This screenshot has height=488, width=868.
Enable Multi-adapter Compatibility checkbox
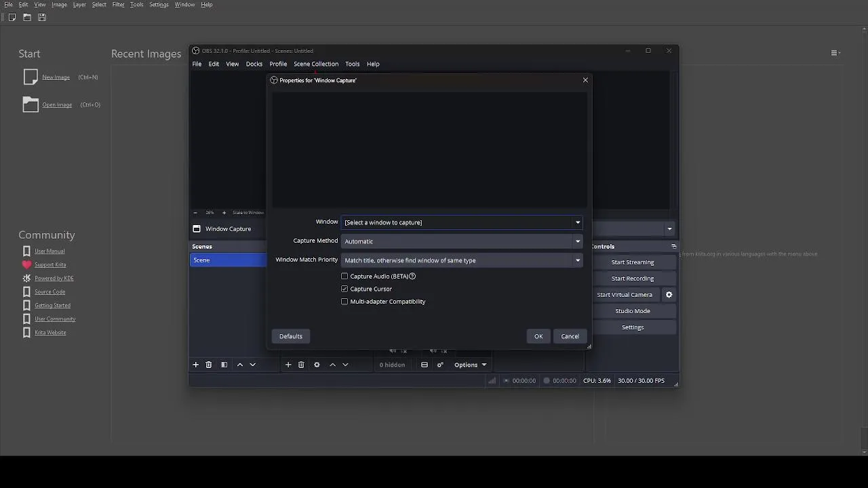pyautogui.click(x=344, y=302)
